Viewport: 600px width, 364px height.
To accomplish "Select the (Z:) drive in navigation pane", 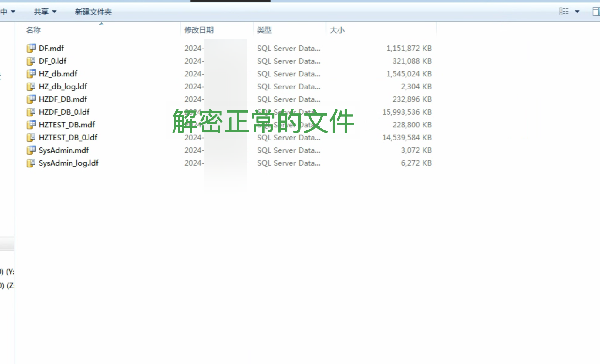I will (7, 285).
